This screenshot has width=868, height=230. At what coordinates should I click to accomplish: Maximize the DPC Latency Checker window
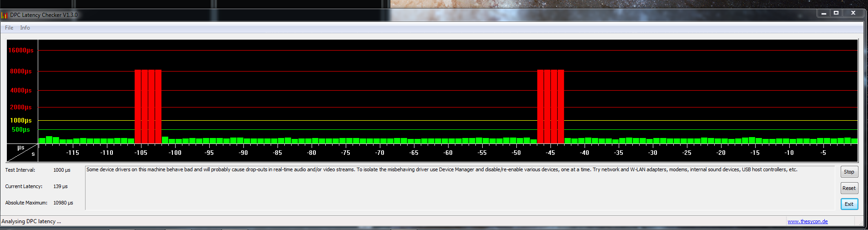(836, 13)
